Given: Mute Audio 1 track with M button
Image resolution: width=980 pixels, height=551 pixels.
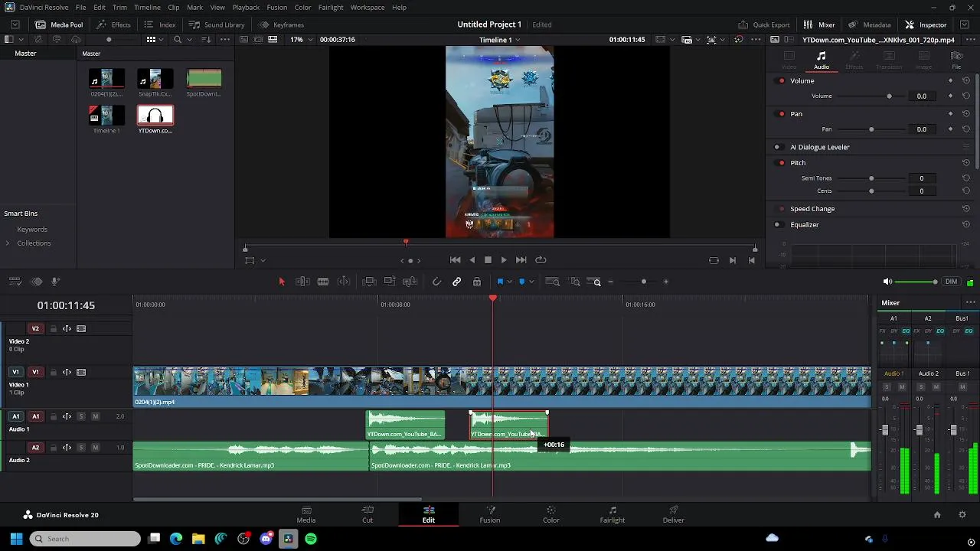Looking at the screenshot, I should coord(95,416).
